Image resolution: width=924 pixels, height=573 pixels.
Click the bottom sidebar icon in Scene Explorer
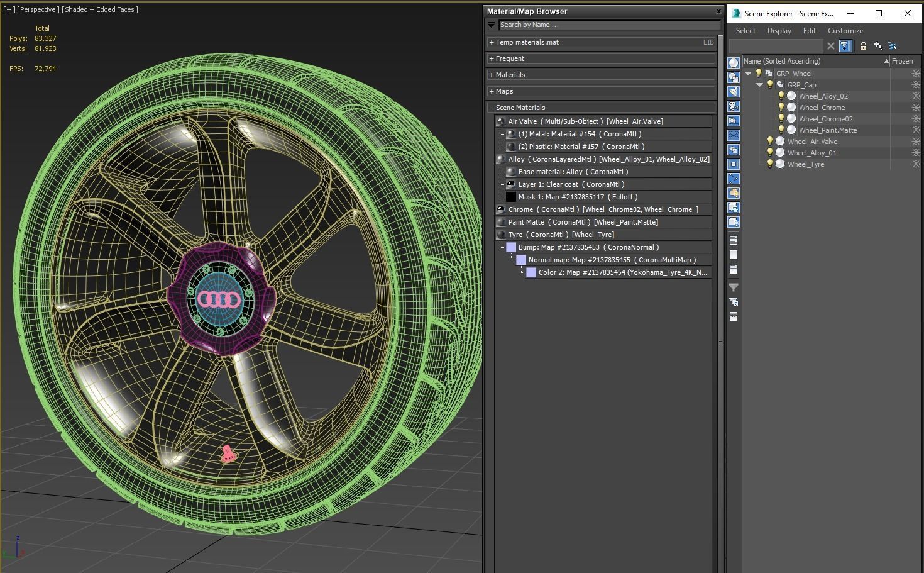point(734,316)
